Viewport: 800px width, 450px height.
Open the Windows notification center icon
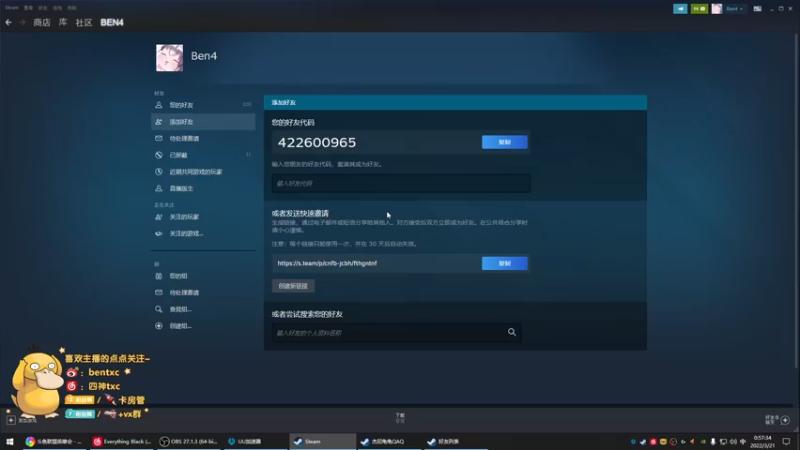786,441
